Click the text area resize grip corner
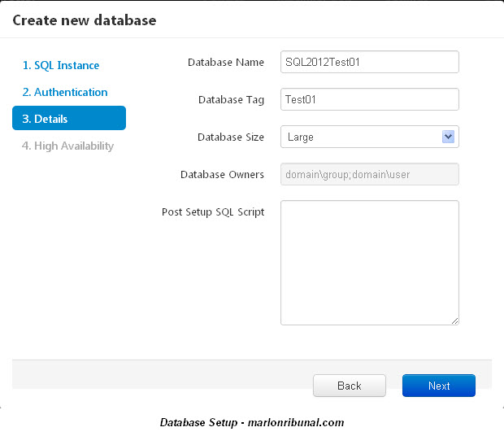504x436 pixels. 454,320
